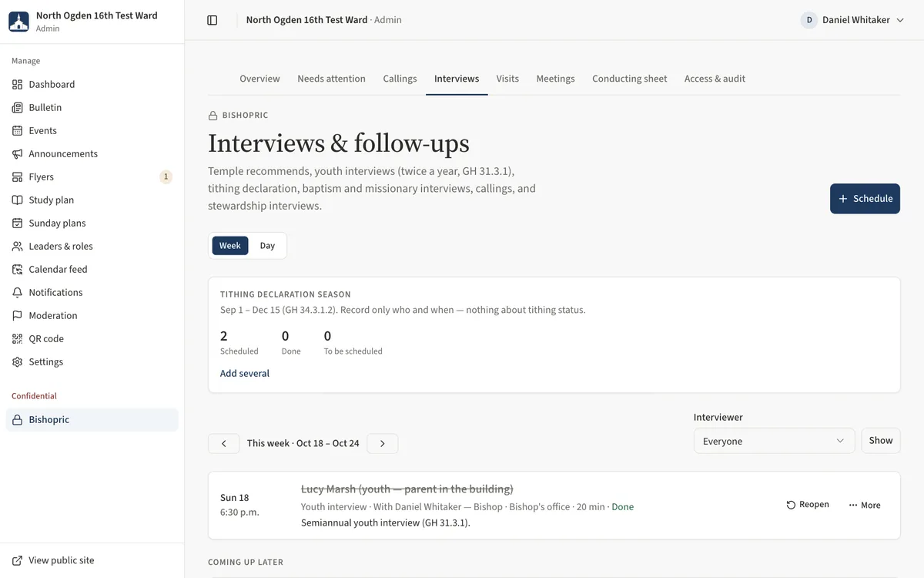Click the Notifications bell icon

pos(18,292)
